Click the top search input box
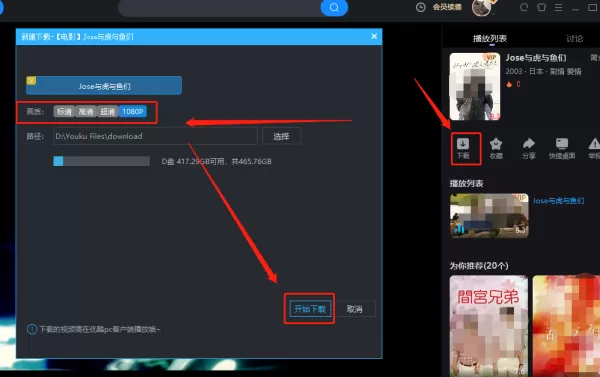Image resolution: width=600 pixels, height=377 pixels. [x=220, y=8]
